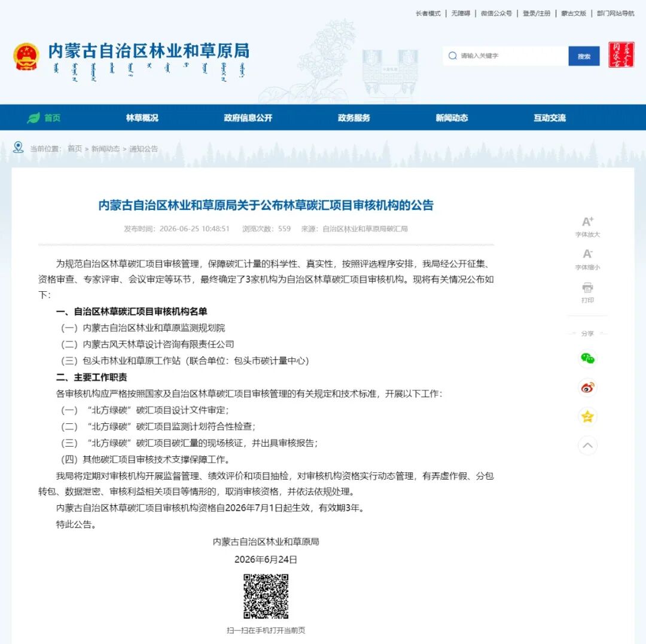Open the 政务服务 menu
This screenshot has width=646, height=644.
[x=354, y=118]
